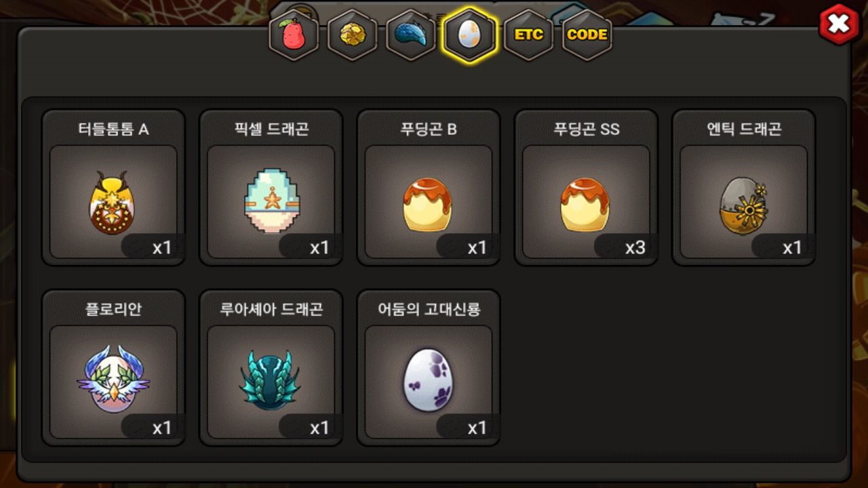
Task: Click the 픽셀 드래곤 title text
Action: point(271,129)
